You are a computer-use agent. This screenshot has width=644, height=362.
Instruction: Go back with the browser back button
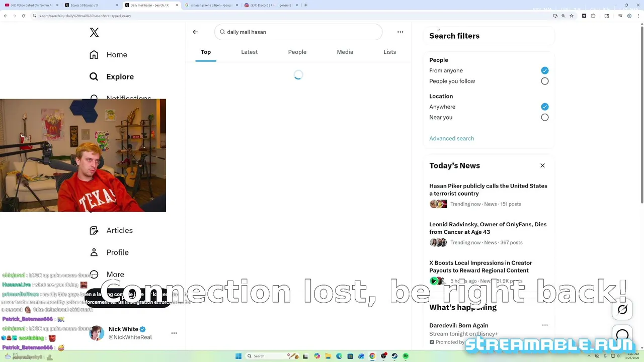point(6,16)
